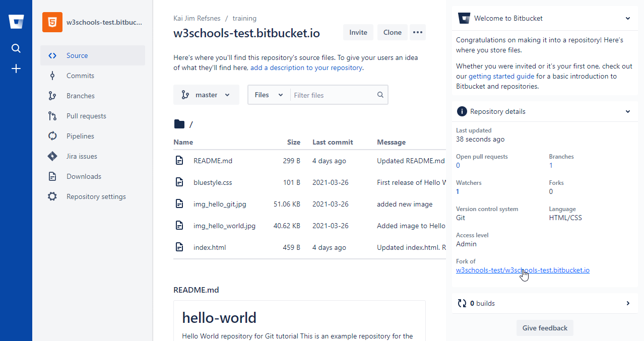Open the fork origin w3schools-test link
The image size is (644, 341).
click(x=523, y=270)
